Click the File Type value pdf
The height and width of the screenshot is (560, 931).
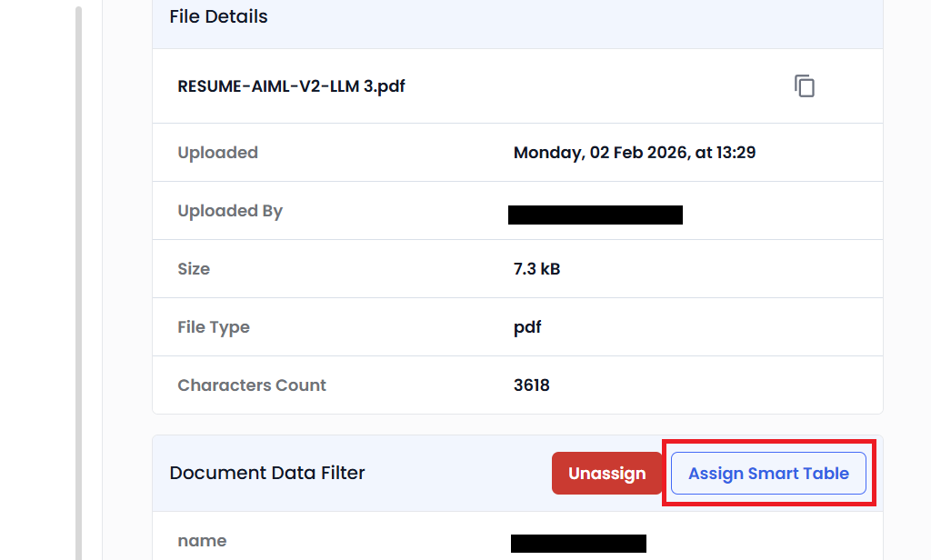pyautogui.click(x=527, y=326)
